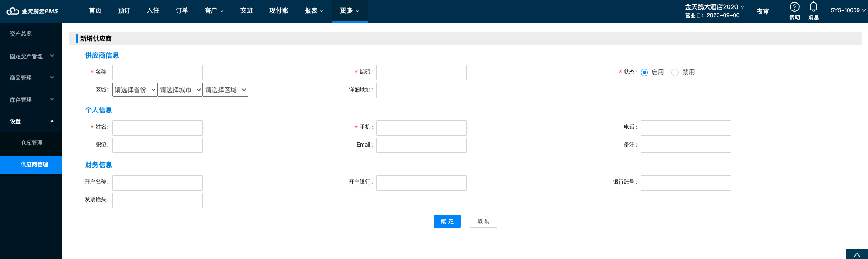
Task: Open the 帮助 help icon
Action: [x=795, y=7]
